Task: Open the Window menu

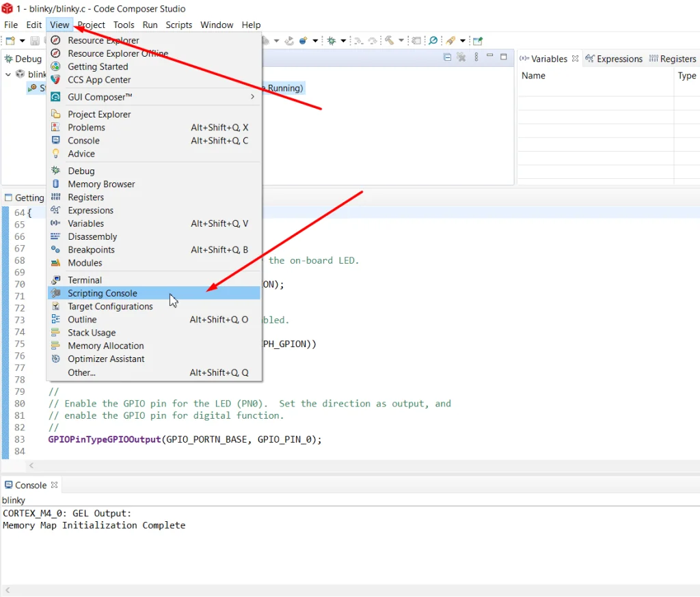Action: [217, 25]
